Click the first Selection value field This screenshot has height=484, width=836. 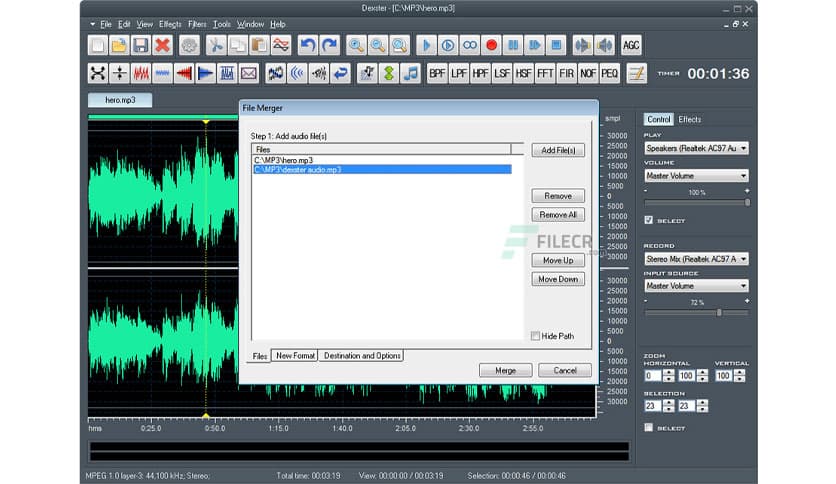(653, 406)
